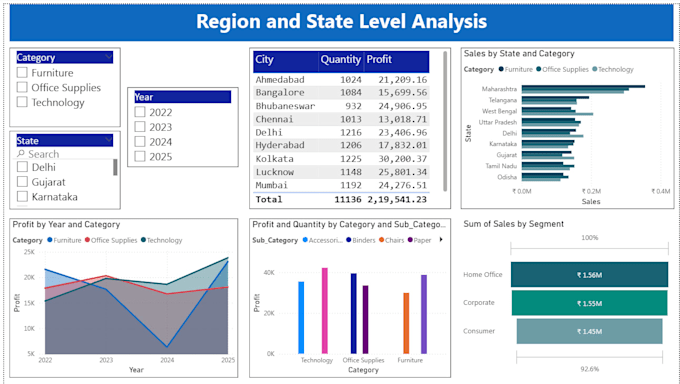Screen dimensions: 680x384
Task: Click the Lucknow city cell
Action: click(274, 172)
